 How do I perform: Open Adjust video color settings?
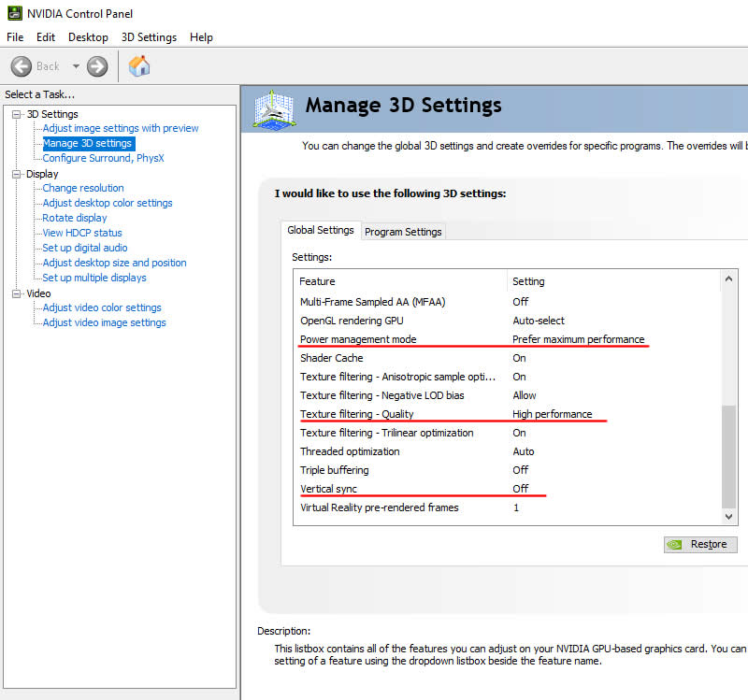(x=102, y=307)
